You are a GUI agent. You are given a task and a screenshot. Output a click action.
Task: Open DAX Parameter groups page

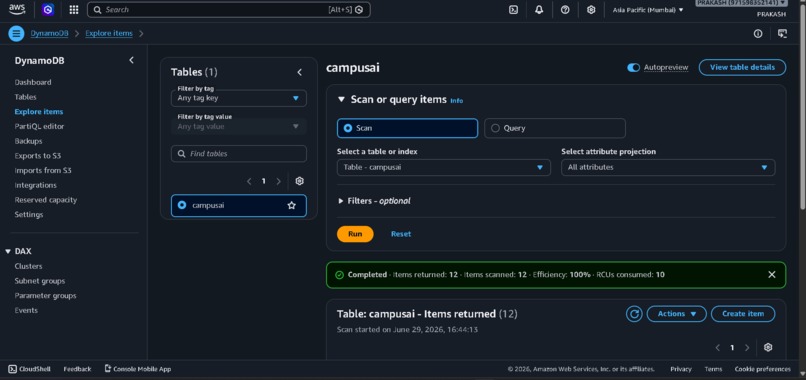(x=45, y=296)
